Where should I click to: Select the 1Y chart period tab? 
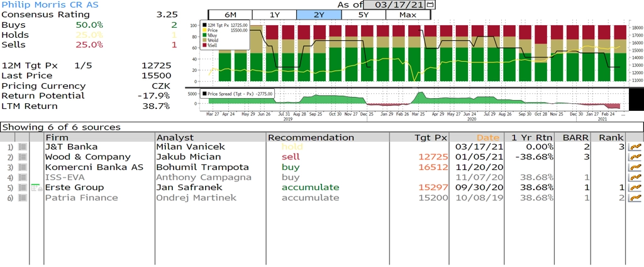(x=274, y=14)
